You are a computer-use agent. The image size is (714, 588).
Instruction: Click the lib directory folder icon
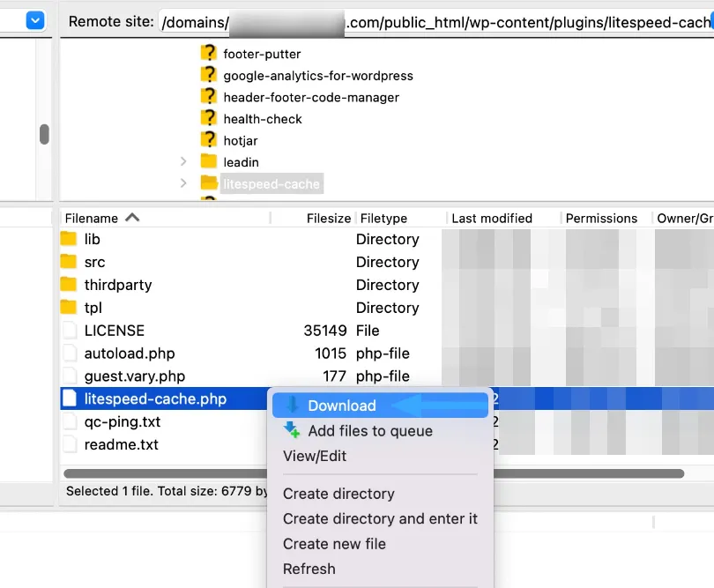68,238
